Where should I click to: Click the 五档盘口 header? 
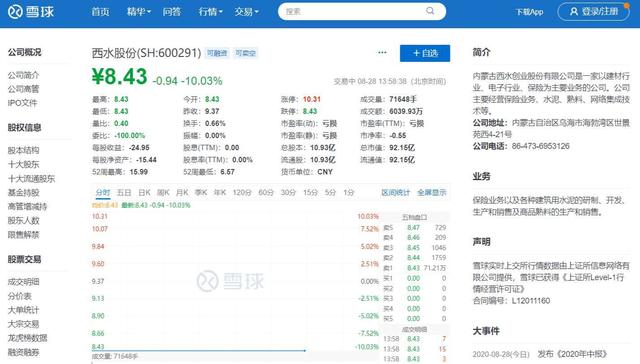coord(414,217)
